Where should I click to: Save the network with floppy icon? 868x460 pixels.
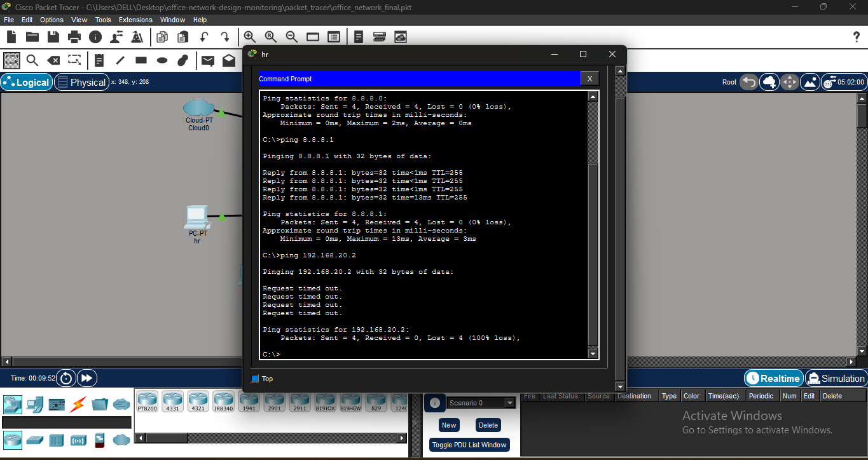pos(53,37)
